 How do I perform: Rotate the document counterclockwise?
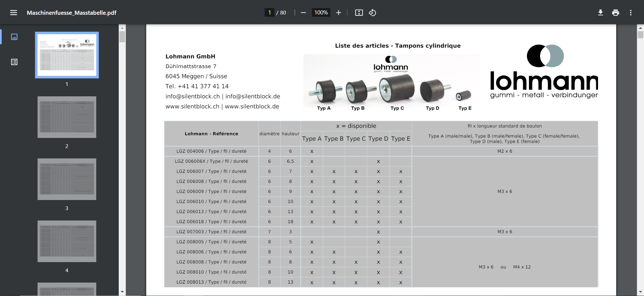point(372,13)
